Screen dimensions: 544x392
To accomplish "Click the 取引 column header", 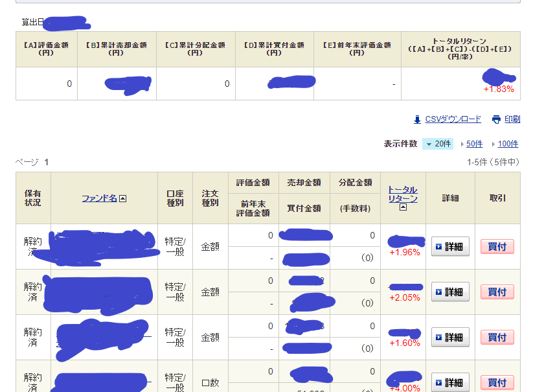I will click(x=497, y=198).
